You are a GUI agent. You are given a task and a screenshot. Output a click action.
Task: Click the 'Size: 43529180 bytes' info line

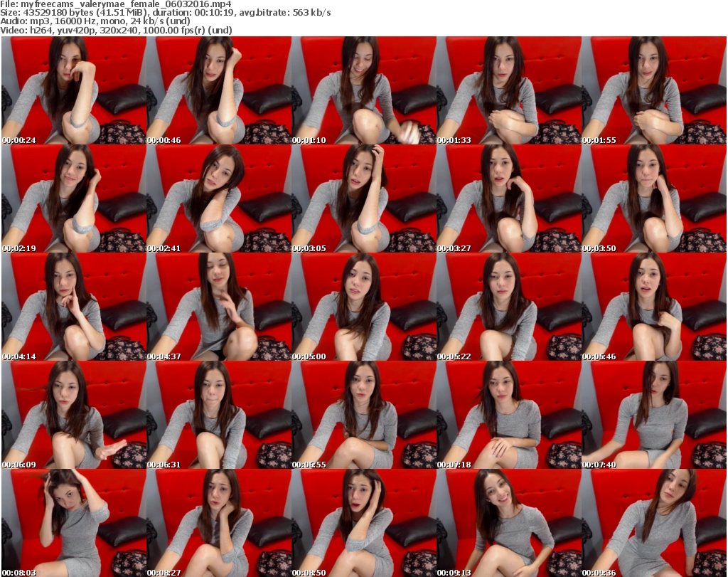(165, 13)
